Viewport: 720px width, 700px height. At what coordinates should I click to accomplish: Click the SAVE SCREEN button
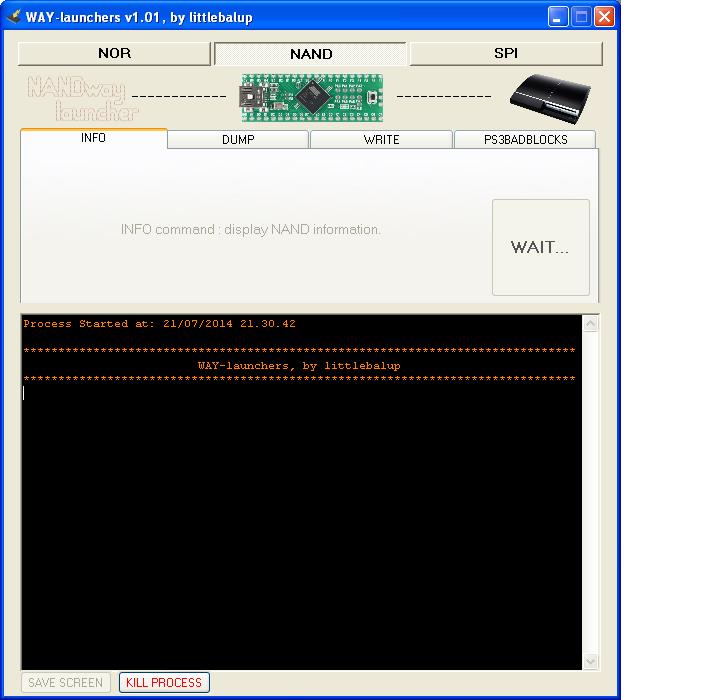(65, 683)
